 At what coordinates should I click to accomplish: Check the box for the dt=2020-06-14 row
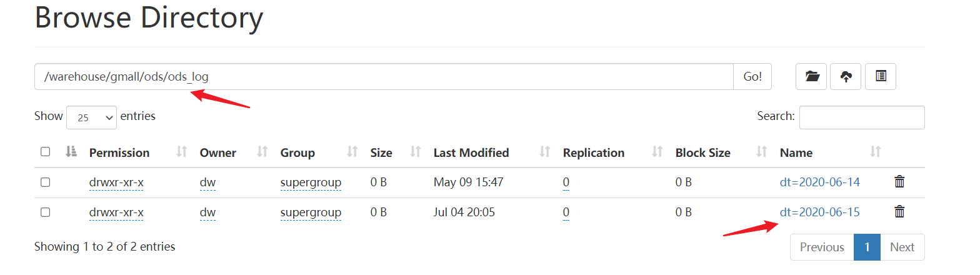(x=45, y=182)
